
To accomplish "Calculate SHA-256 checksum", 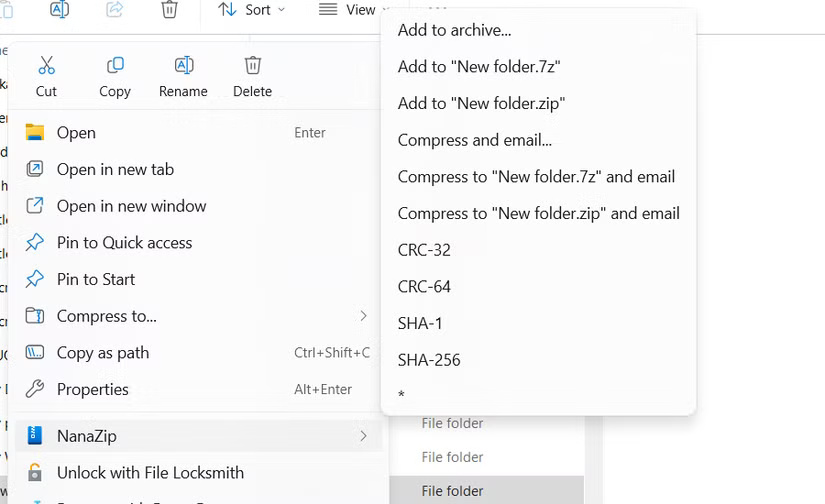I will pyautogui.click(x=429, y=360).
